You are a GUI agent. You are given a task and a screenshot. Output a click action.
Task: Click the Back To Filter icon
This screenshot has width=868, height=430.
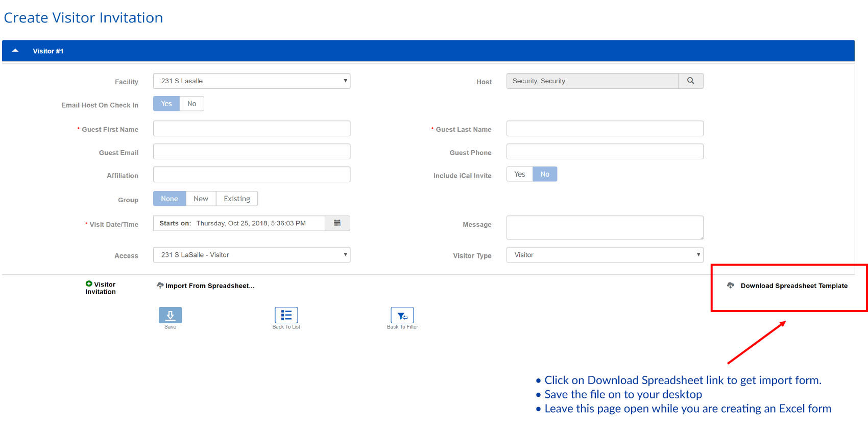(402, 315)
